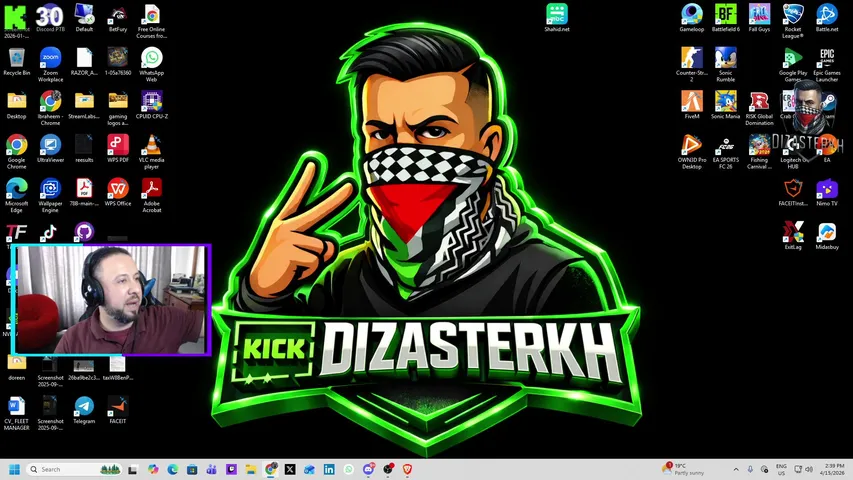
Task: Open the doreen folder on desktop
Action: [x=16, y=368]
